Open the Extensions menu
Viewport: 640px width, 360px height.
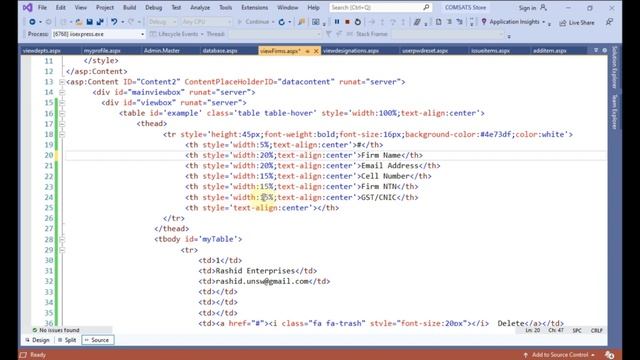point(254,7)
